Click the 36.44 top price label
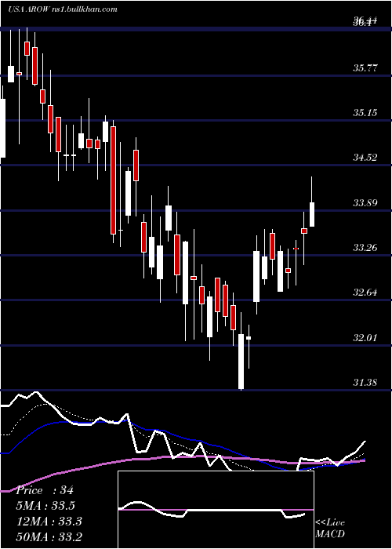This screenshot has width=392, height=549. (365, 22)
